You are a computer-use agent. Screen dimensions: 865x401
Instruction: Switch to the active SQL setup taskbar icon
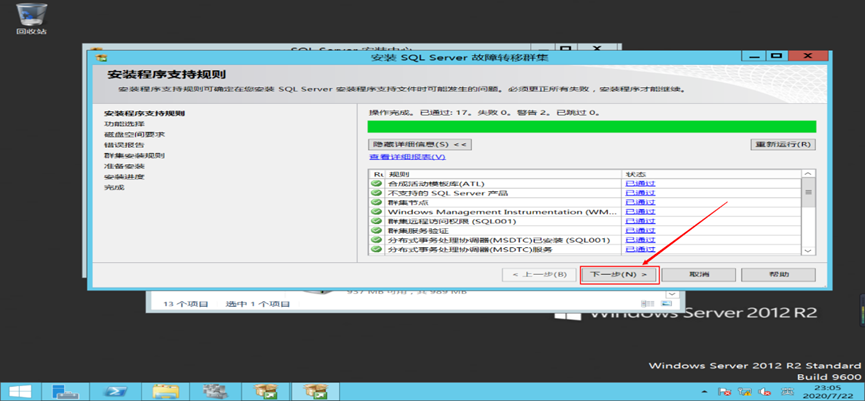coord(314,392)
